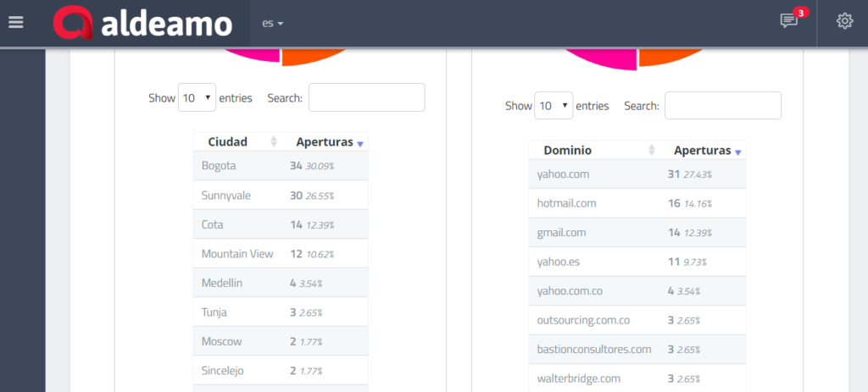
Task: Focus the domain table search field
Action: pos(722,107)
